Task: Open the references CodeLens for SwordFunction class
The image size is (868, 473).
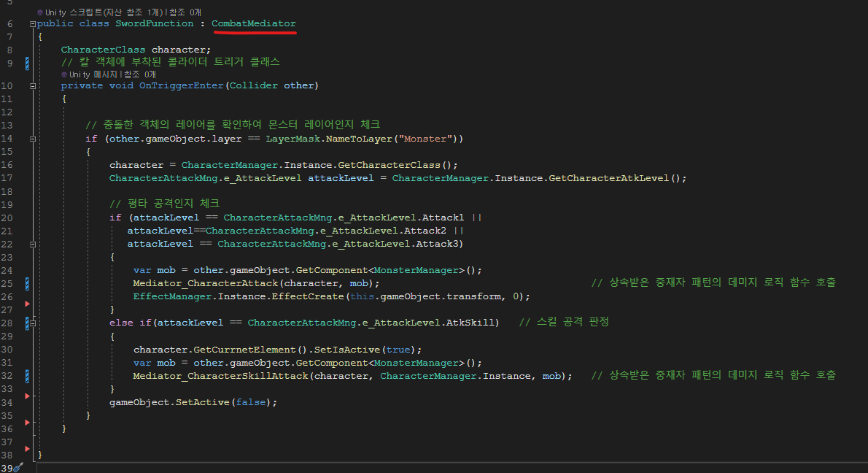Action: (x=185, y=12)
